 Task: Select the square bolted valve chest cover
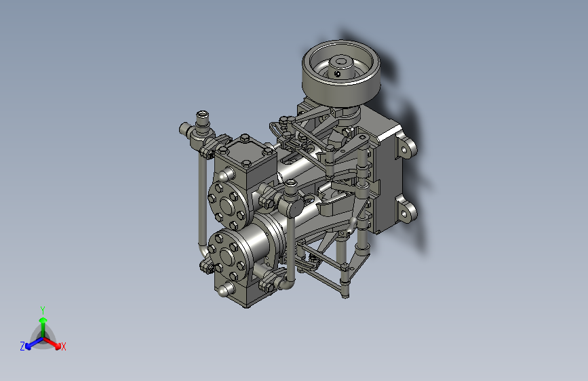pyautogui.click(x=246, y=149)
